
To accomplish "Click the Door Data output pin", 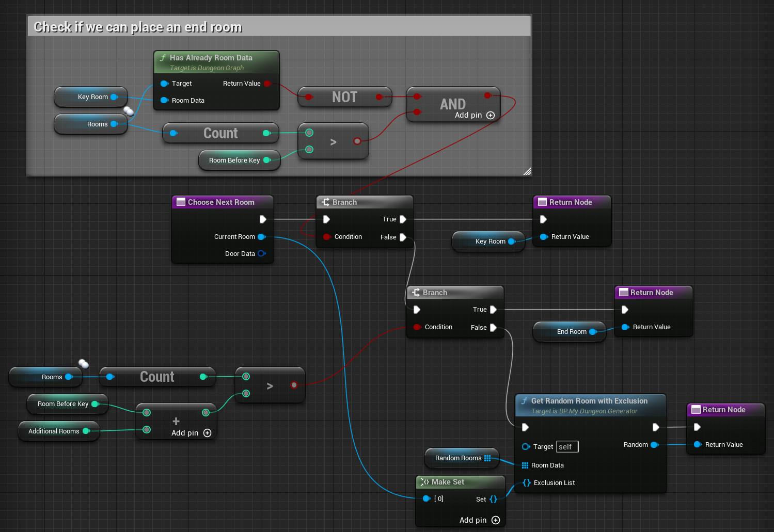I will 261,254.
